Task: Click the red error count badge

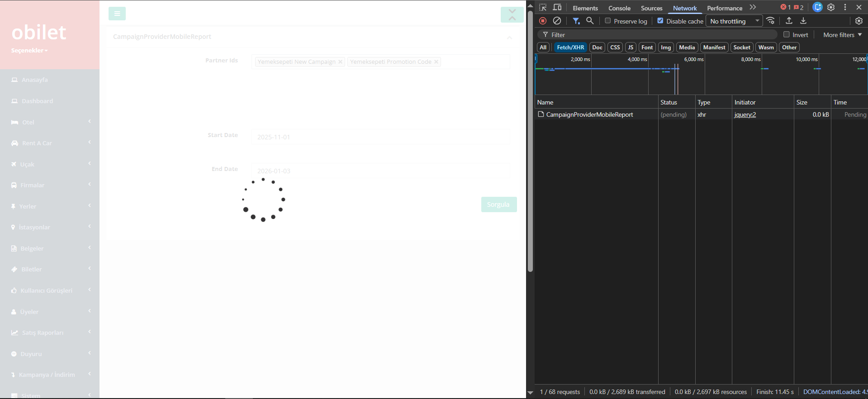Action: 785,7
